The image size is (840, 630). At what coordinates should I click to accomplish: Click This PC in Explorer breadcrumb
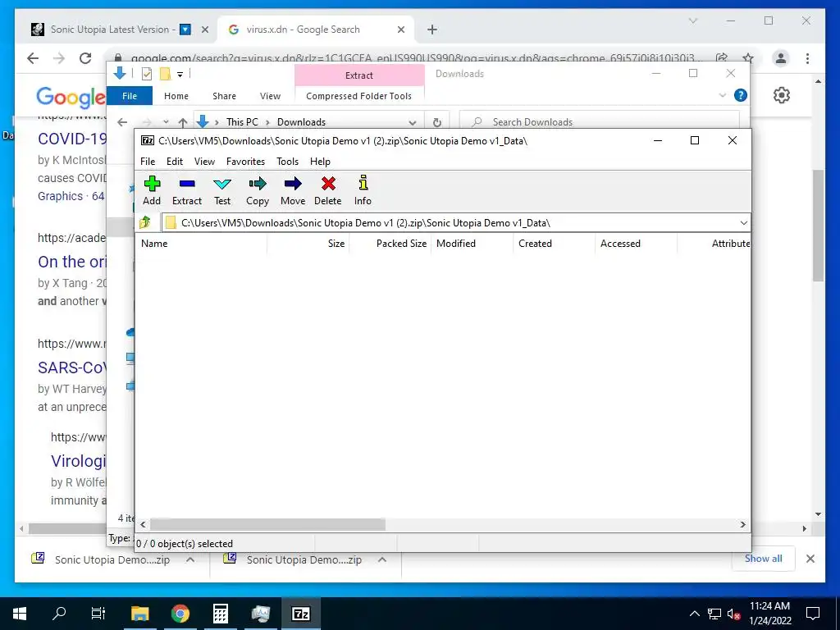pyautogui.click(x=242, y=122)
